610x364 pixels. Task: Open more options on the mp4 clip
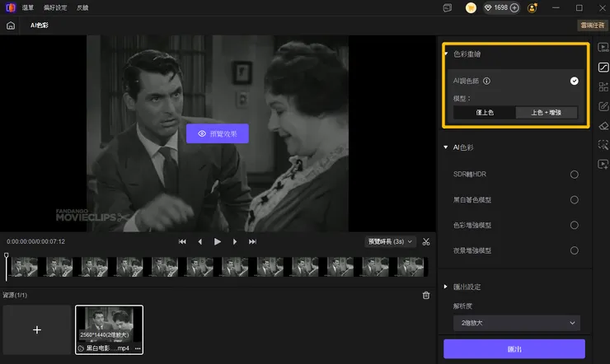point(138,348)
